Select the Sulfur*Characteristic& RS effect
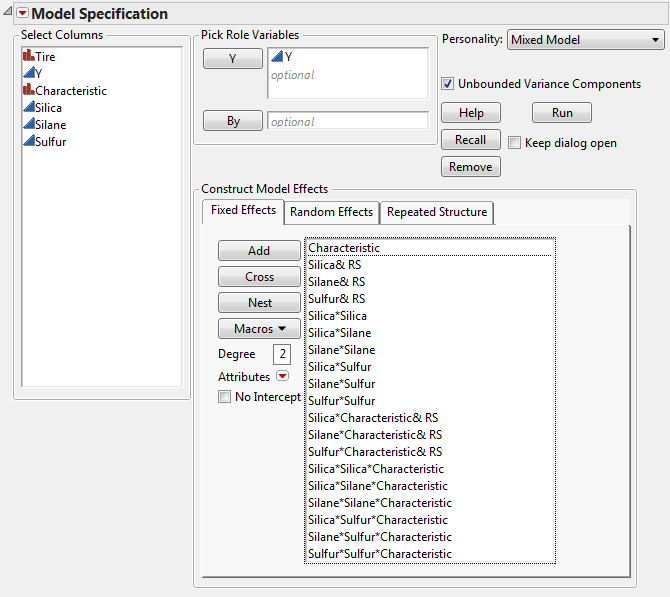 [x=430, y=452]
